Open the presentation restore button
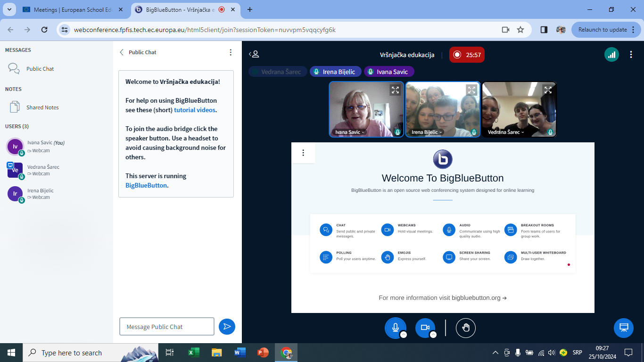Image resolution: width=644 pixels, height=362 pixels. click(624, 328)
